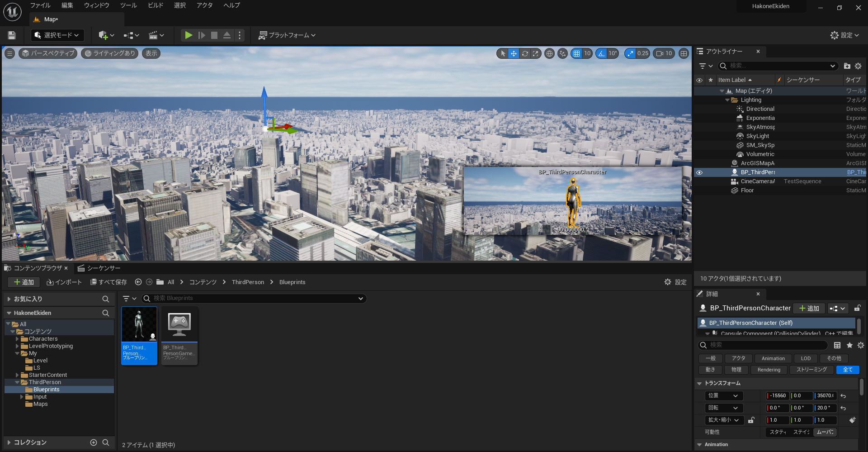Open the 選択モード dropdown
Viewport: 868px width, 452px height.
(58, 35)
